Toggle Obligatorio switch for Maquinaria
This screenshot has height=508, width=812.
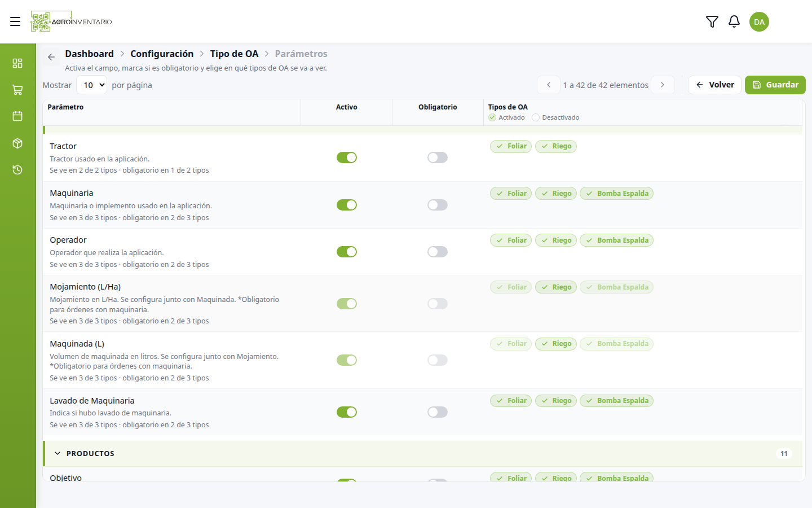(438, 205)
